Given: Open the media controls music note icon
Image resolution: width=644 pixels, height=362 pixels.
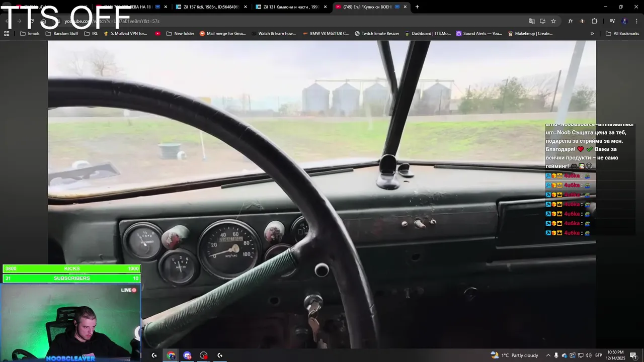Looking at the screenshot, I should (612, 21).
